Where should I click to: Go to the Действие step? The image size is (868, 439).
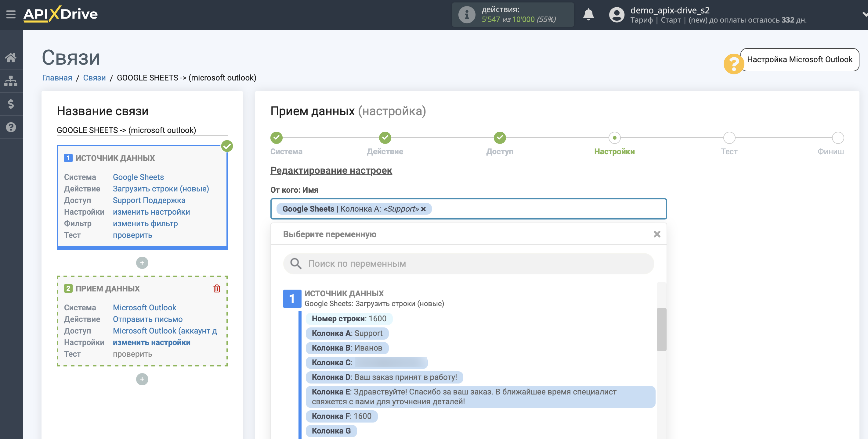click(385, 138)
